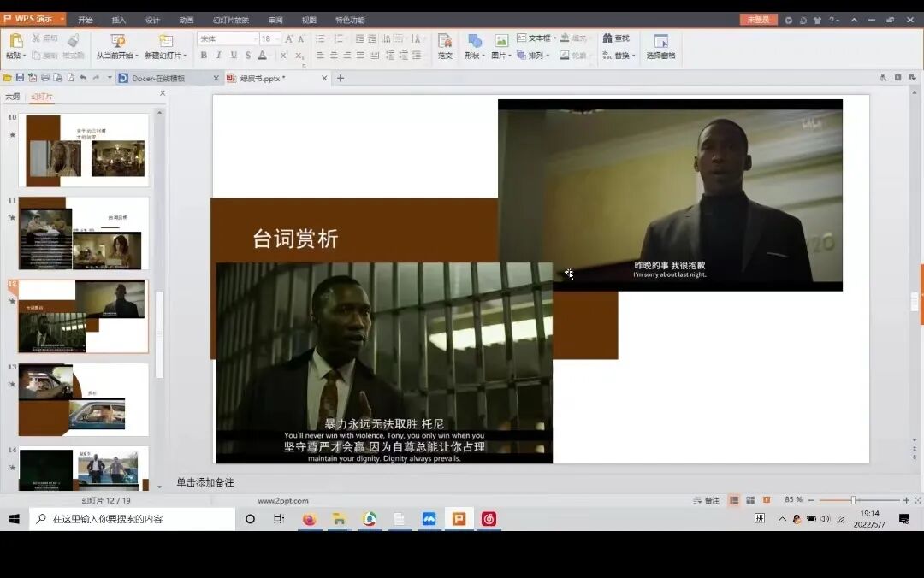The width and height of the screenshot is (924, 578).
Task: Click the www.2ppt.com link
Action: (284, 499)
